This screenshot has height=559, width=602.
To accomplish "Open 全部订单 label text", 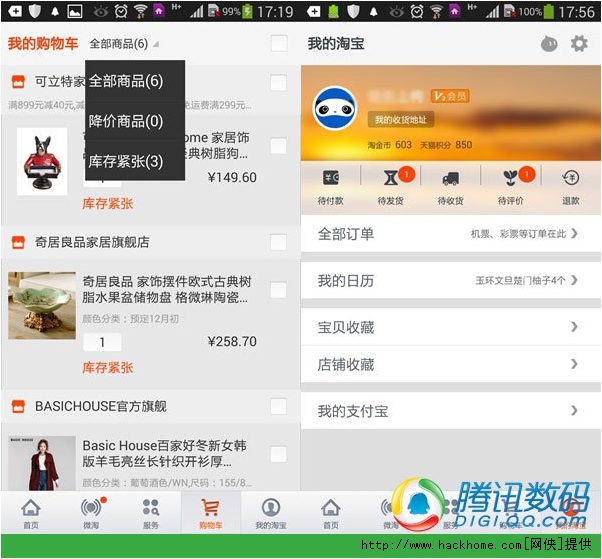I will (346, 234).
